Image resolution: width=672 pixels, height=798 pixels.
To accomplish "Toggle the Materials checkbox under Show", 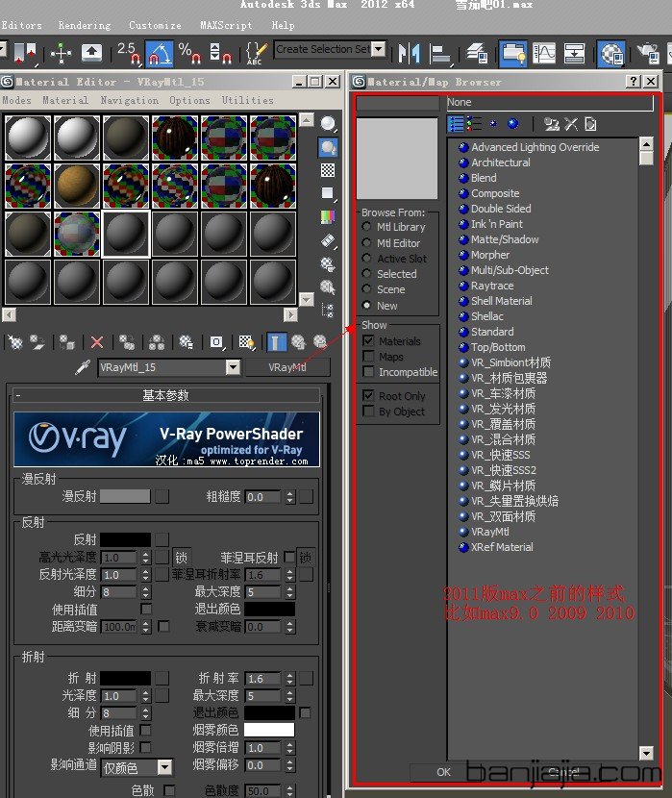I will click(x=369, y=340).
